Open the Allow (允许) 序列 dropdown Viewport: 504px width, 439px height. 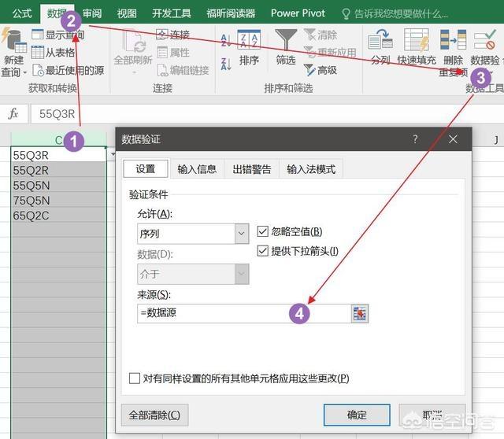(x=242, y=234)
